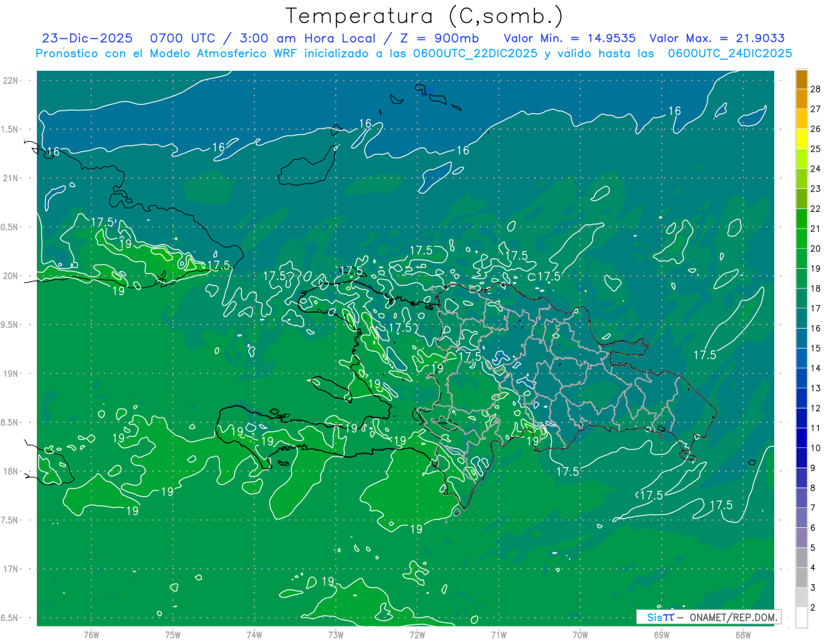Select the colorbar value label '24'
Viewport: 834px width, 644px height.
[816, 169]
